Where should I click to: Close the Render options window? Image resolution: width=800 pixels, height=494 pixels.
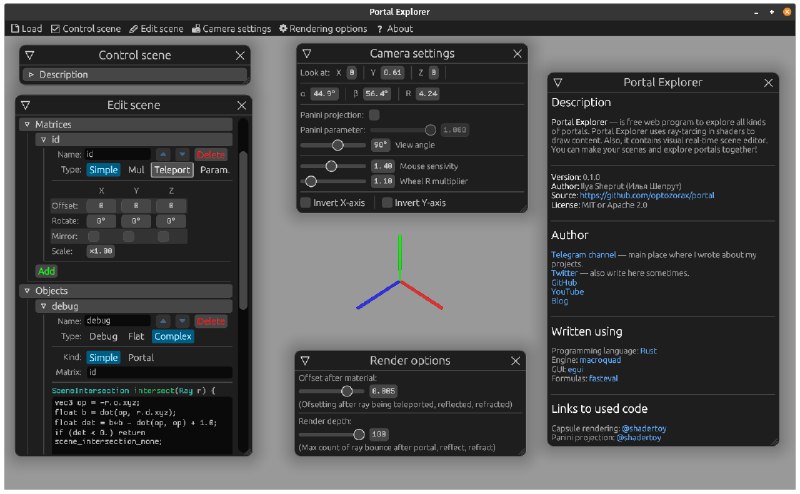click(515, 361)
